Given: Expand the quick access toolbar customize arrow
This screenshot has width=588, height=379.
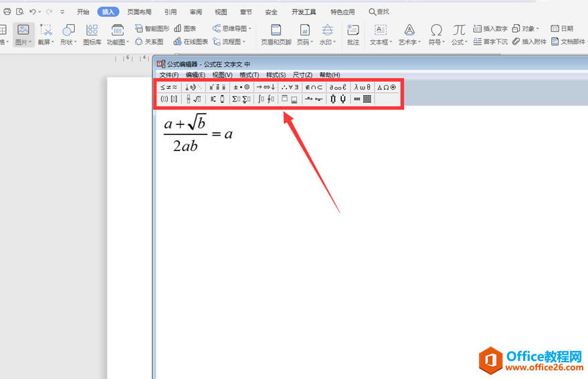Looking at the screenshot, I should point(62,12).
